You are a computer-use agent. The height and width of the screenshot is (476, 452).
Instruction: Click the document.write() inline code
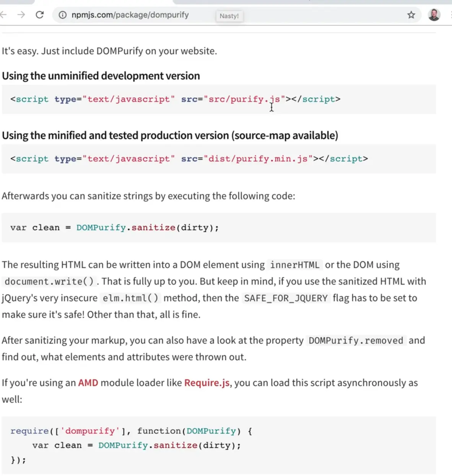tap(49, 282)
